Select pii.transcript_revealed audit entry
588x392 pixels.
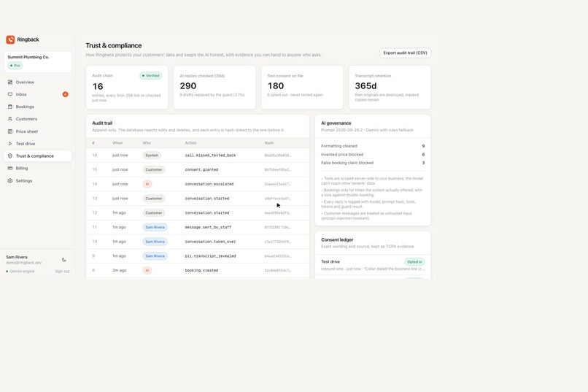click(198, 256)
